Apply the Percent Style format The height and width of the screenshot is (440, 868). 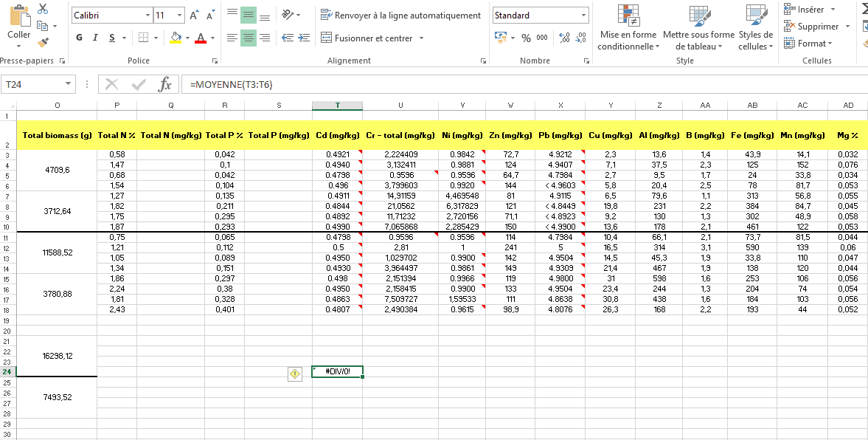(526, 38)
